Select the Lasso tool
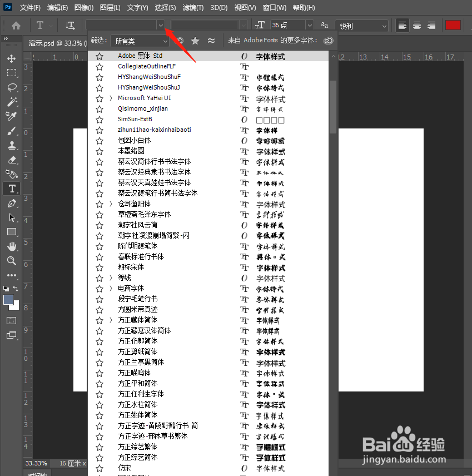 [x=12, y=87]
